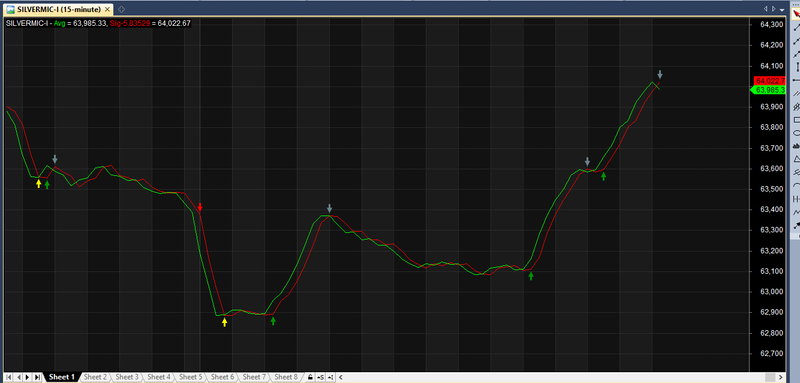Toggle the interval link I button
Viewport: 800px width, 383px height.
pyautogui.click(x=331, y=377)
